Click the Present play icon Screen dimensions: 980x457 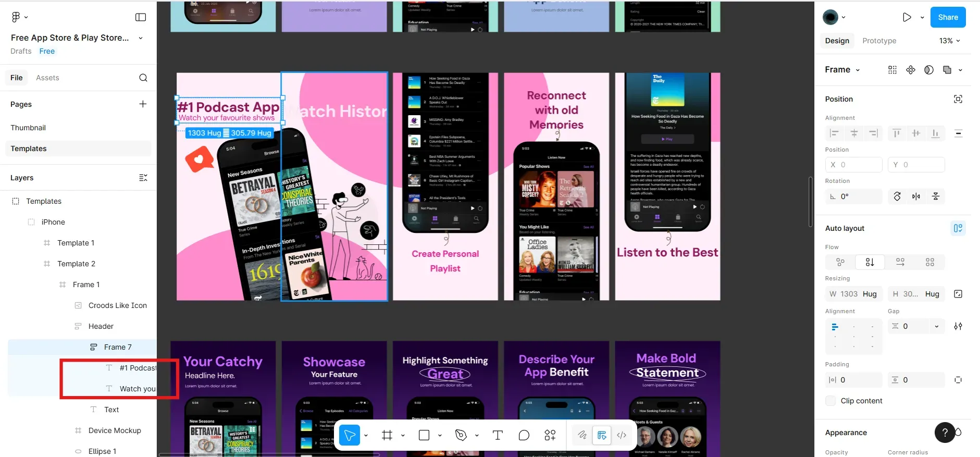click(907, 17)
